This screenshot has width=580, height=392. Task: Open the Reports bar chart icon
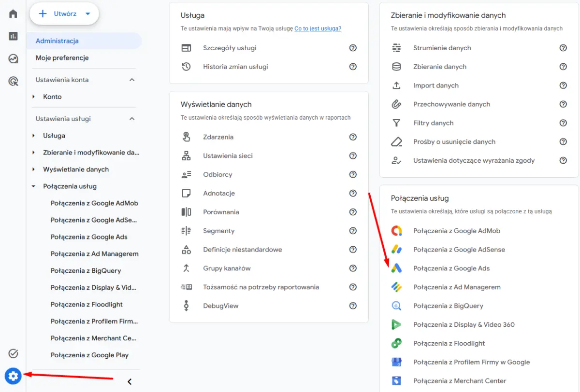click(13, 36)
